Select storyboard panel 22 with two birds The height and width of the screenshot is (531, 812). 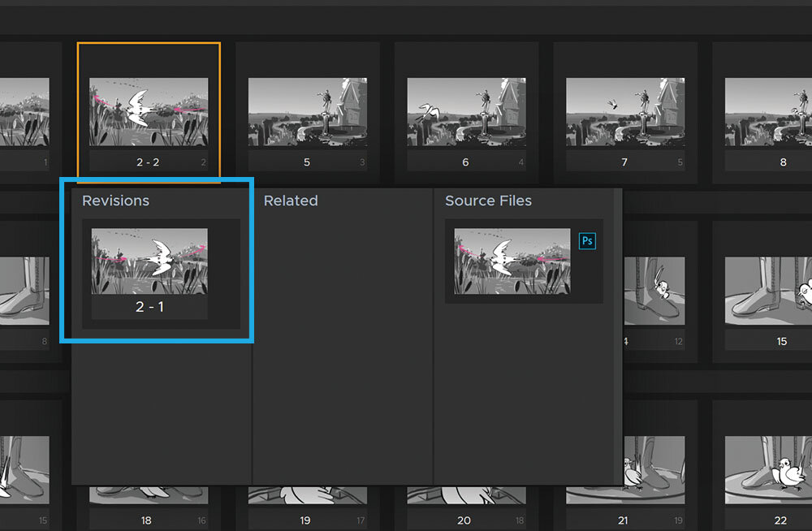(x=768, y=470)
